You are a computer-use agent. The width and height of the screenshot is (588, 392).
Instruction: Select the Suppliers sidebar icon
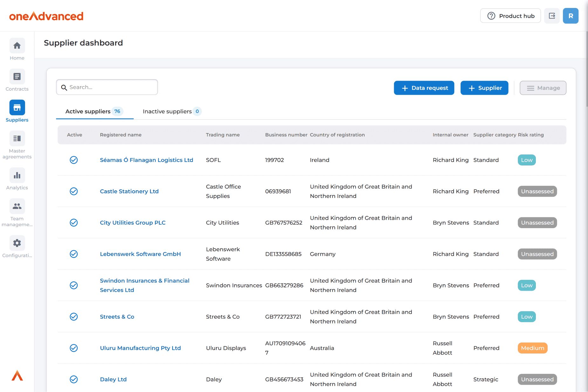click(17, 108)
